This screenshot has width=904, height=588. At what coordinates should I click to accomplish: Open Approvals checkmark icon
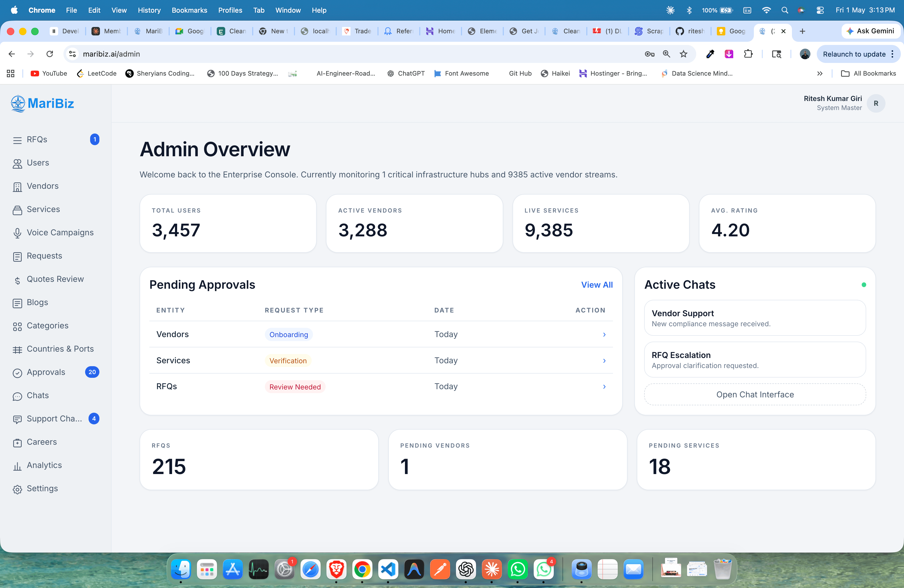[17, 373]
